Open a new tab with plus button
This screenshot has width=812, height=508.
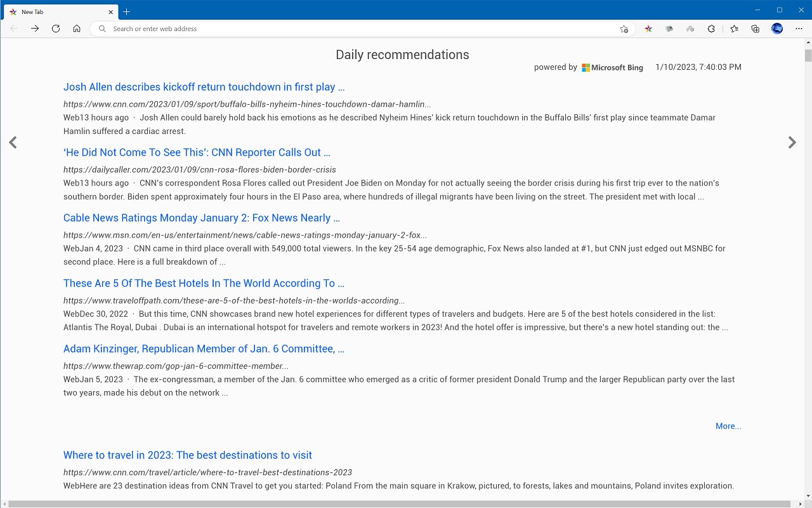tap(126, 11)
